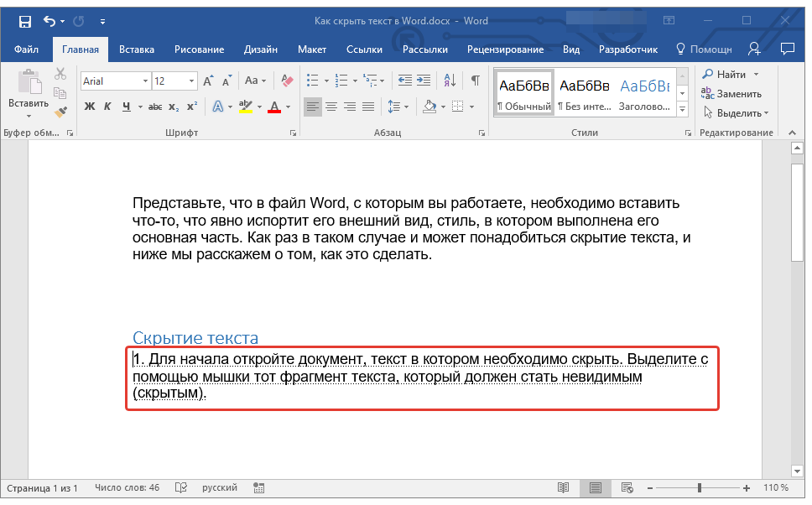Image resolution: width=812 pixels, height=505 pixels.
Task: Toggle italic formatting К
Action: point(107,107)
